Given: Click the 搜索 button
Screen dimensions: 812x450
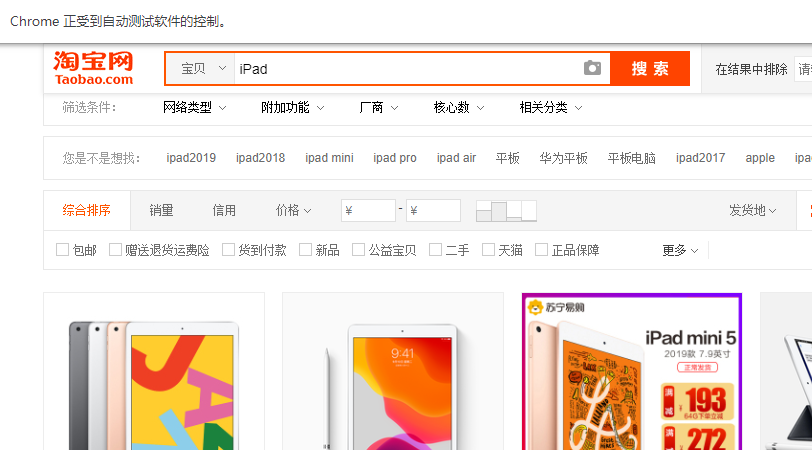Looking at the screenshot, I should click(650, 68).
